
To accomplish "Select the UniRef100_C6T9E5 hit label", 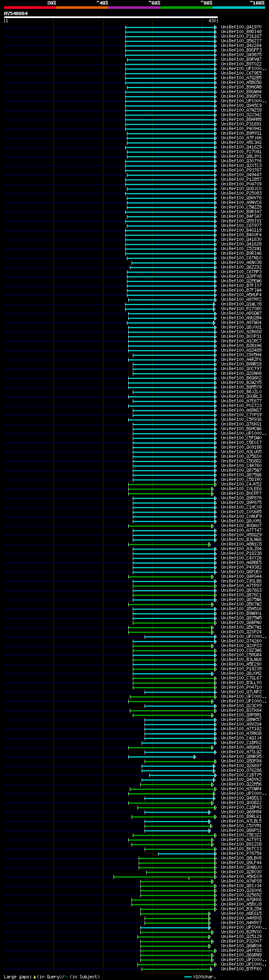I will pos(241,73).
